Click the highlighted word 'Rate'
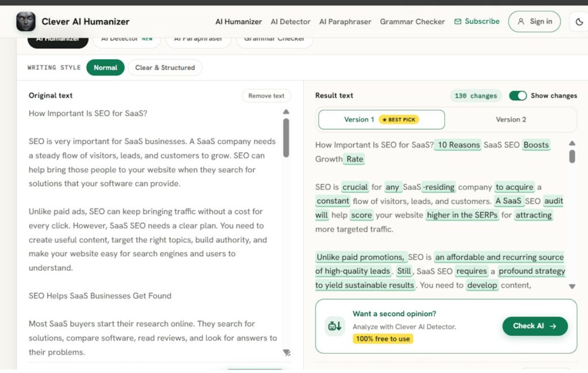This screenshot has height=373, width=588. click(x=354, y=159)
